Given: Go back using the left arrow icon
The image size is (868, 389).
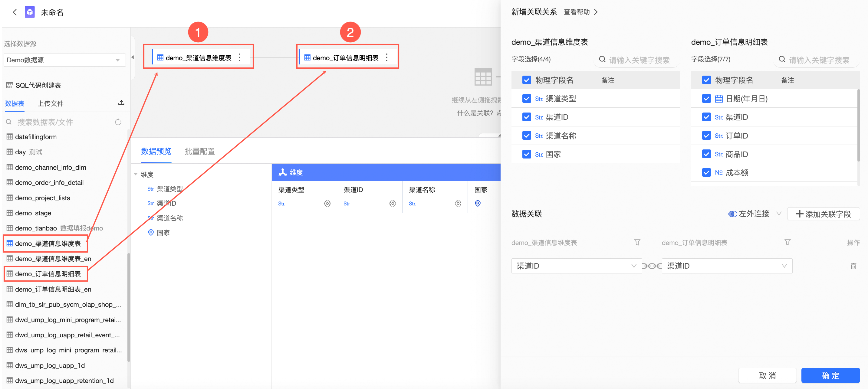Looking at the screenshot, I should click(15, 12).
